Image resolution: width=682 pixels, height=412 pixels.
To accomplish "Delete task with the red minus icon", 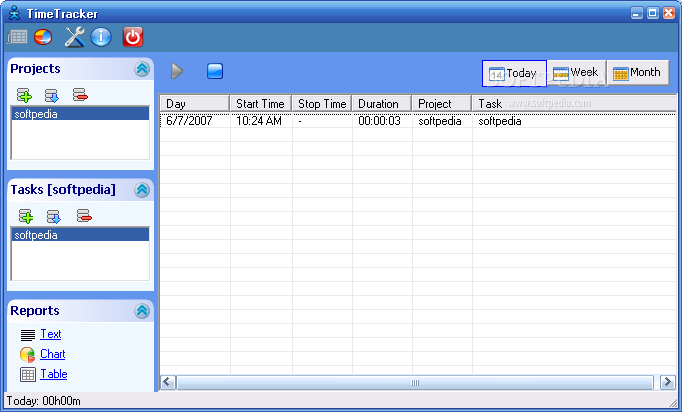I will click(x=84, y=215).
